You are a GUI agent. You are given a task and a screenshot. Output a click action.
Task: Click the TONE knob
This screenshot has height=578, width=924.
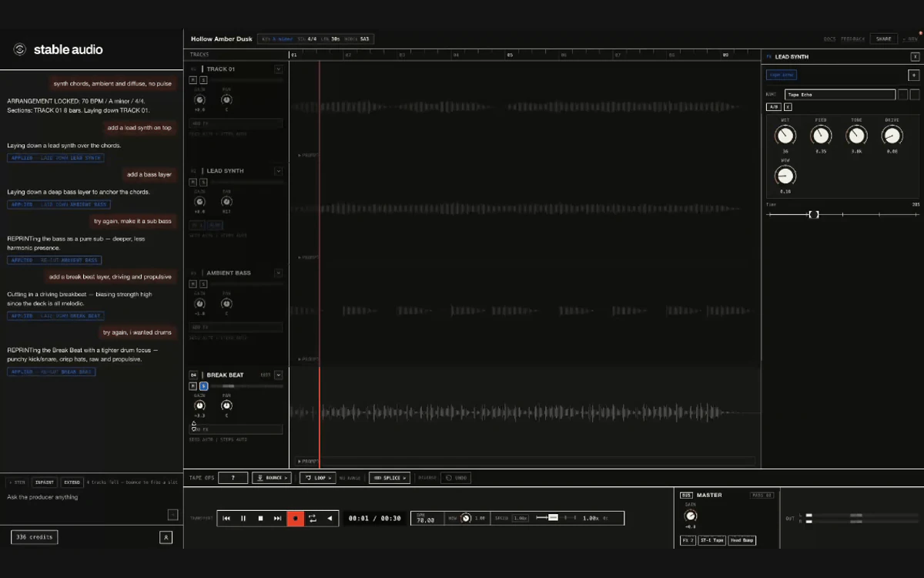856,136
